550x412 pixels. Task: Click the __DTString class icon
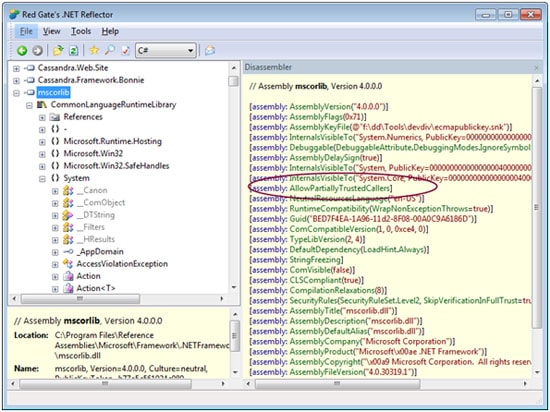click(x=68, y=215)
